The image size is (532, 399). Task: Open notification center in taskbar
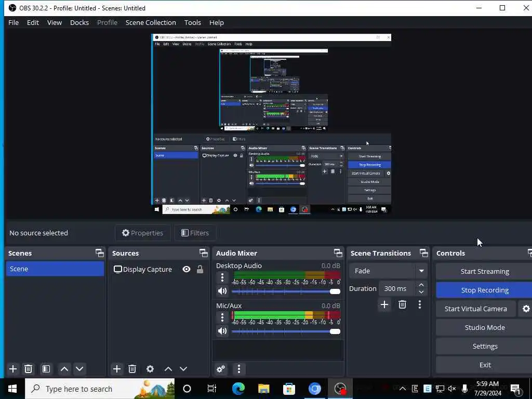tap(516, 389)
